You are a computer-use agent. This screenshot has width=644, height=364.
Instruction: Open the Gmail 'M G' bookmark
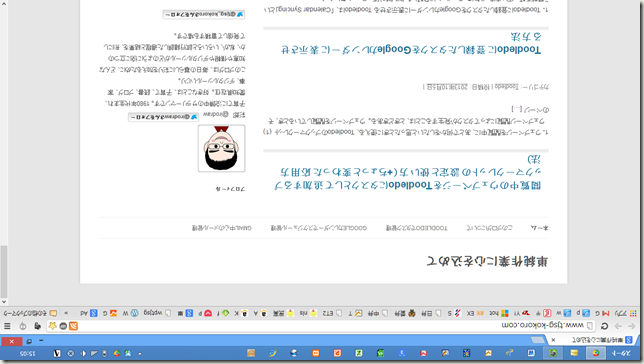click(603, 313)
